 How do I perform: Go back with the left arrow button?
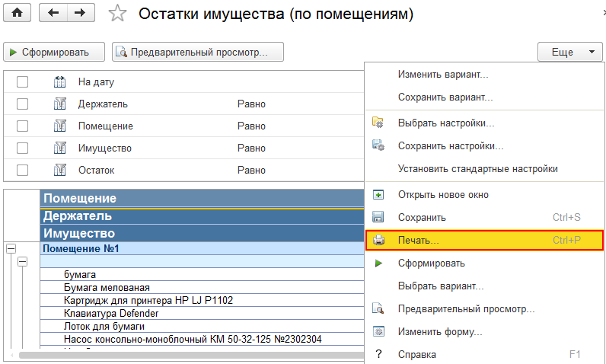[x=53, y=13]
